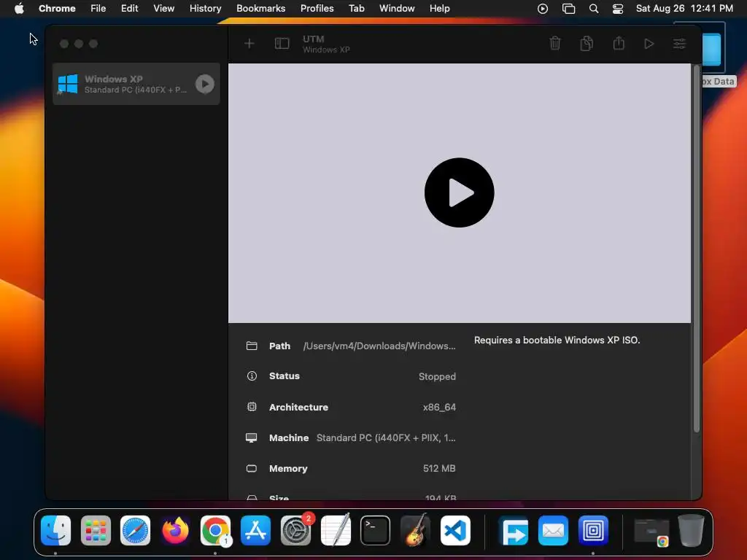Click the small play button beside Windows XP
Screen dimensions: 747x560
tap(205, 85)
